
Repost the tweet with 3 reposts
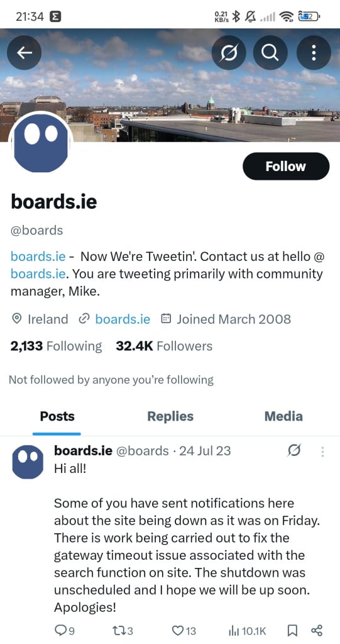click(x=123, y=630)
